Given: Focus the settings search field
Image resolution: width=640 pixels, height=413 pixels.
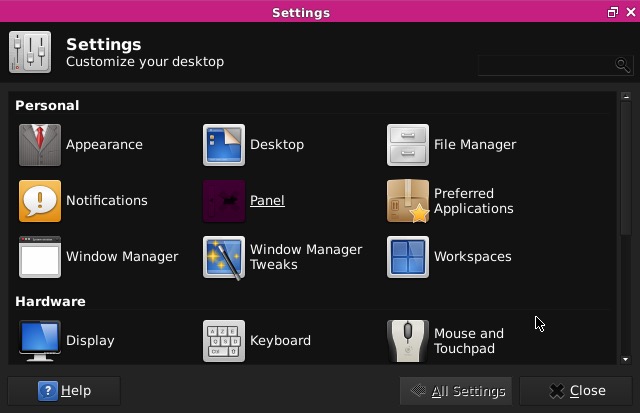Looking at the screenshot, I should (546, 65).
